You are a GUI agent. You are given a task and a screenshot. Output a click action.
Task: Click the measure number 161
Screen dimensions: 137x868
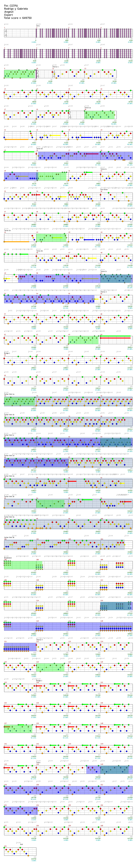(5, 846)
